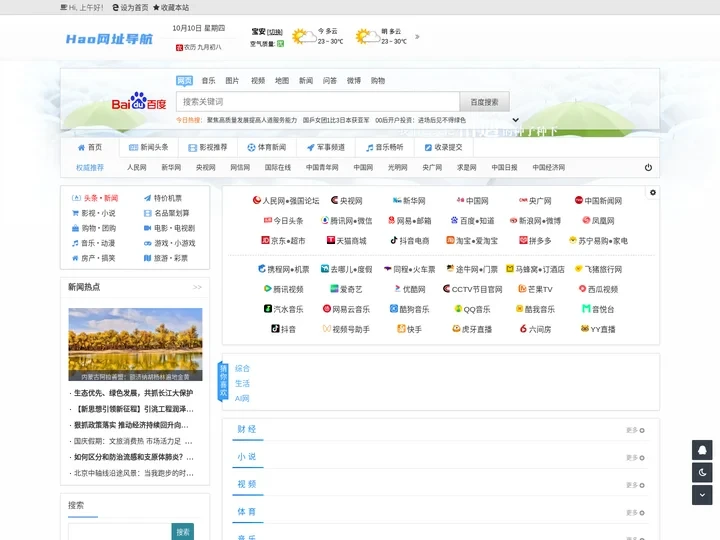This screenshot has height=540, width=720.
Task: Select 综合 in 猜你喜欢 panel
Action: point(242,369)
